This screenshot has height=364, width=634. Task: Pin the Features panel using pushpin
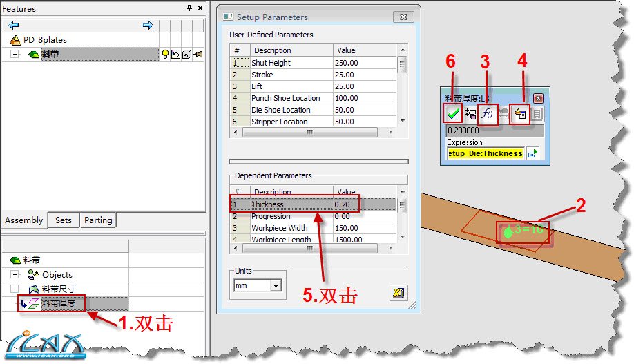click(x=190, y=8)
